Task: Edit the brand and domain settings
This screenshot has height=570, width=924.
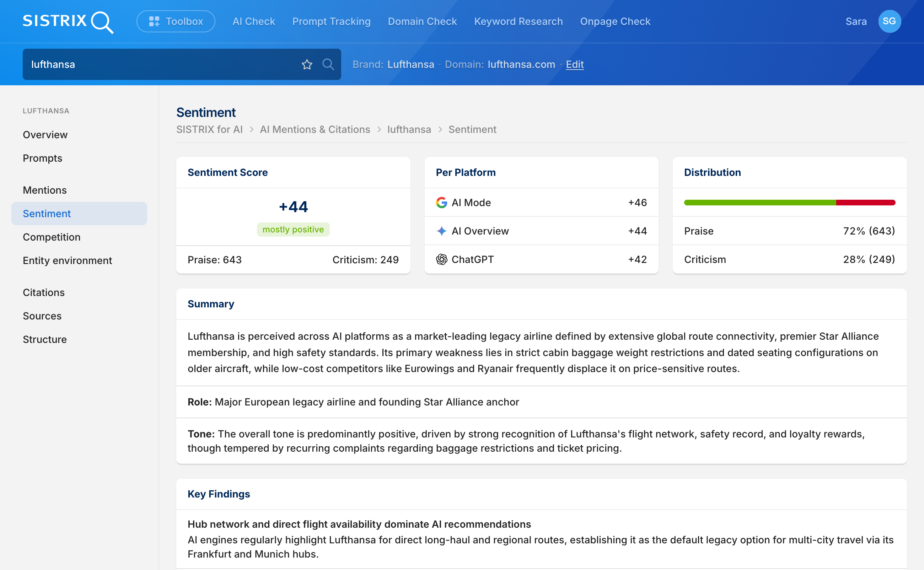Action: click(x=575, y=64)
